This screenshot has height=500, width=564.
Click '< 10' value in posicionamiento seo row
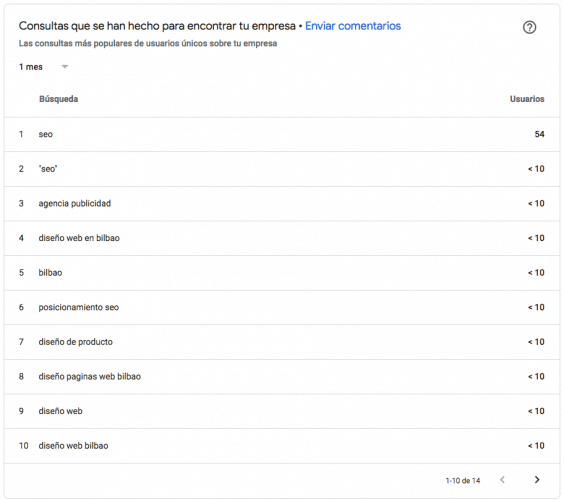click(x=536, y=307)
